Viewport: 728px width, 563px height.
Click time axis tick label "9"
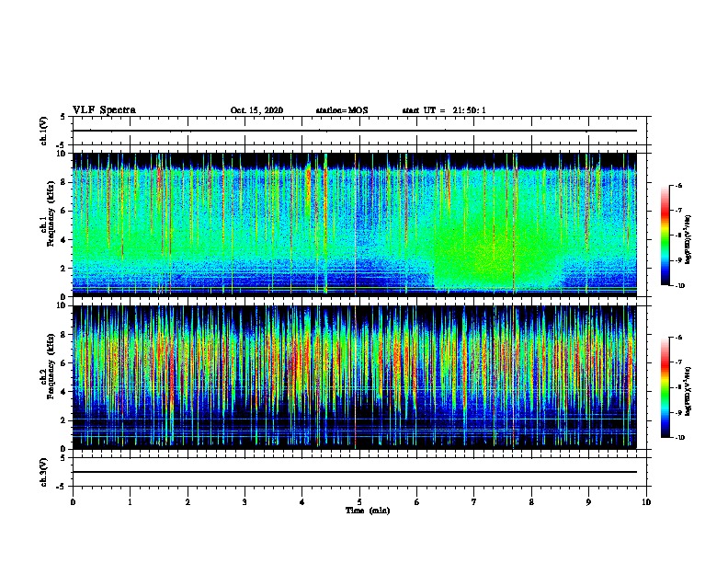pyautogui.click(x=588, y=502)
